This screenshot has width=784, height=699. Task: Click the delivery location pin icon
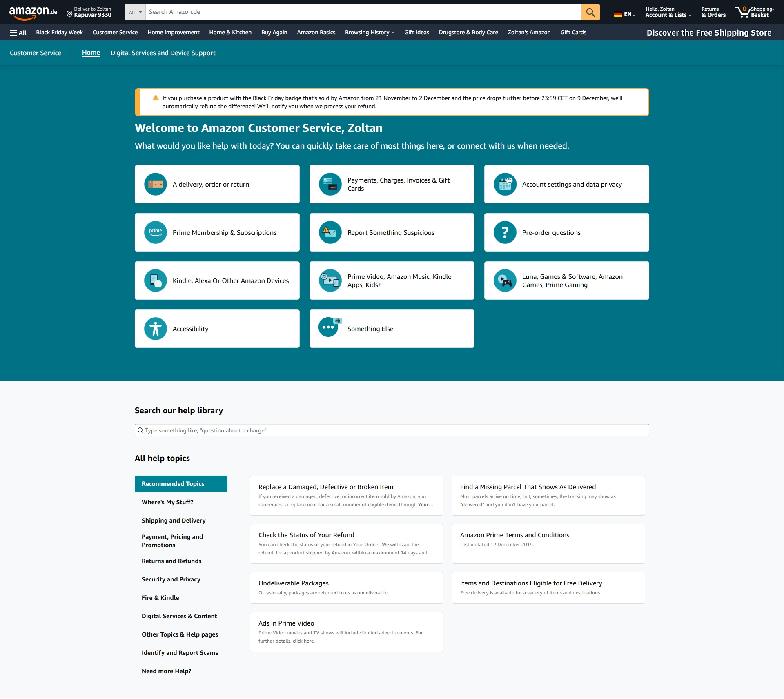[x=69, y=14]
